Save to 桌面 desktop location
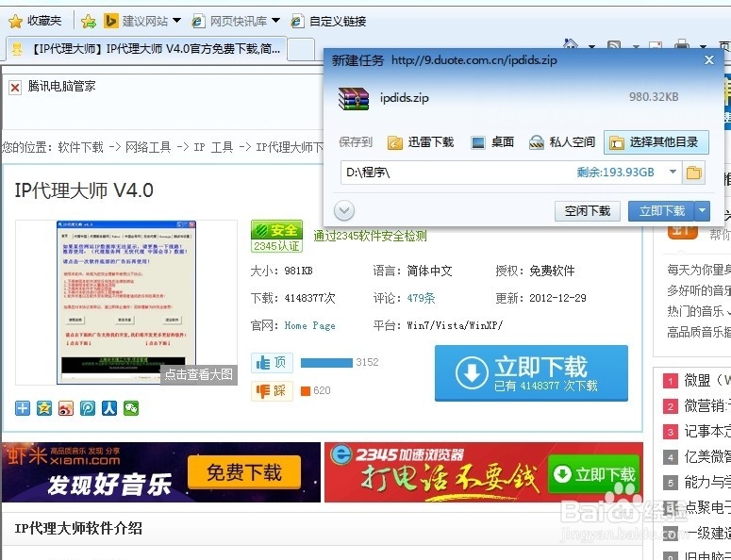The width and height of the screenshot is (731, 560). click(x=492, y=142)
